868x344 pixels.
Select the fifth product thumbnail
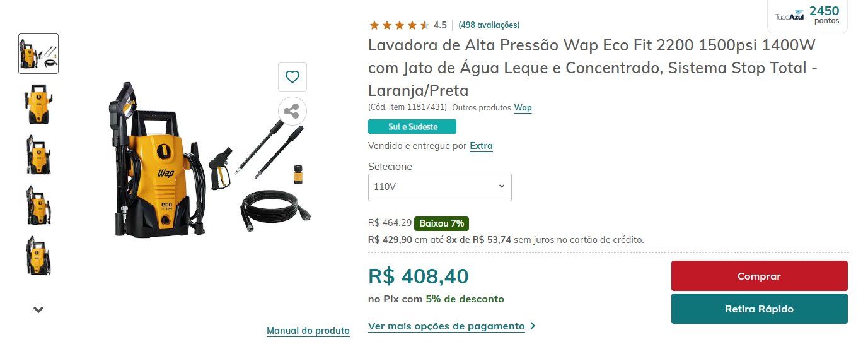tap(38, 256)
